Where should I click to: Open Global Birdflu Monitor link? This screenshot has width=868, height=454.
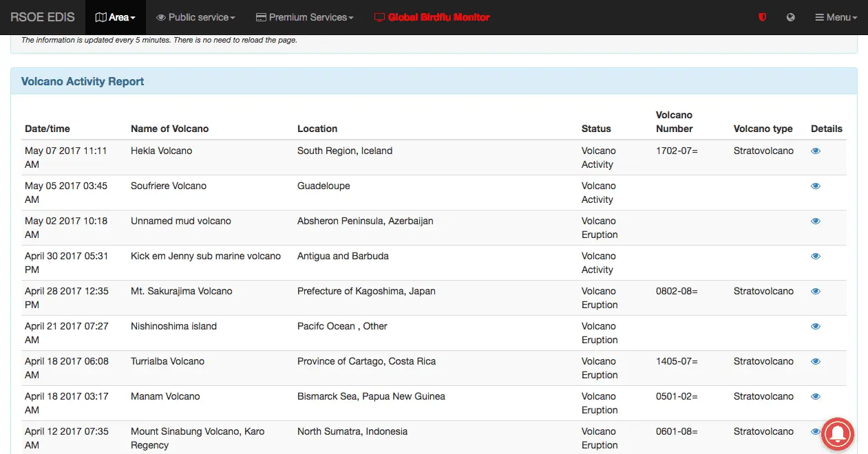coord(432,17)
